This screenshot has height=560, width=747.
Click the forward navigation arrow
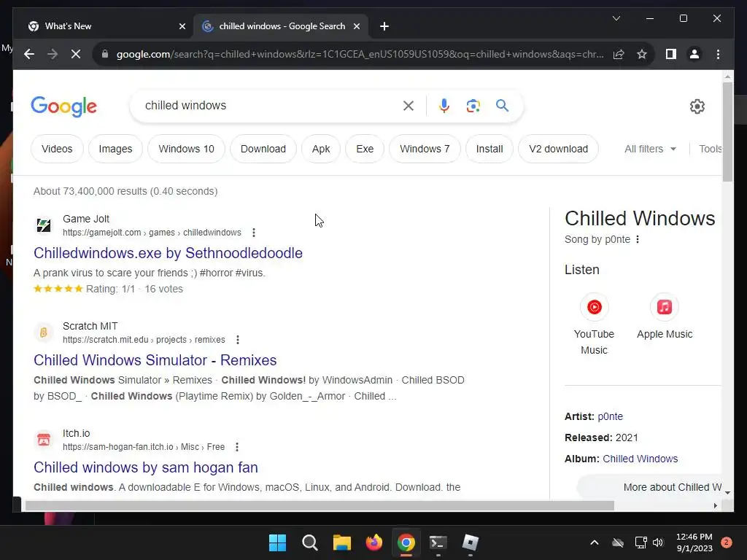tap(53, 54)
